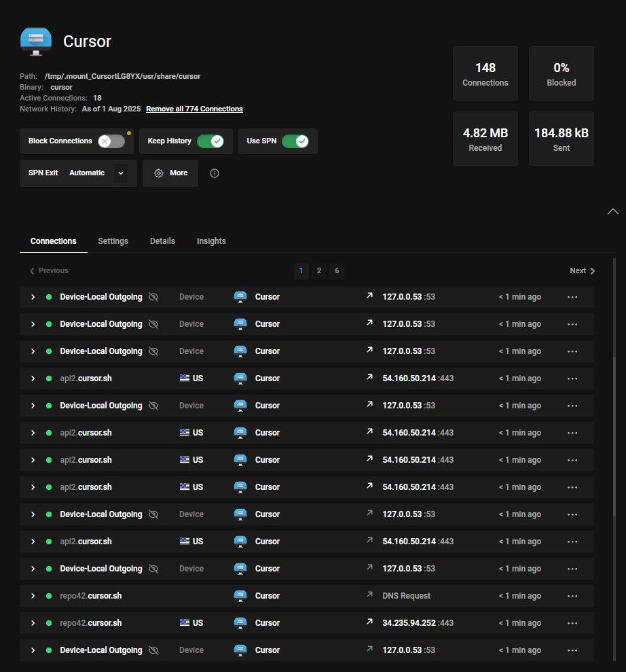Open the Details tab
The height and width of the screenshot is (672, 626).
coord(162,241)
